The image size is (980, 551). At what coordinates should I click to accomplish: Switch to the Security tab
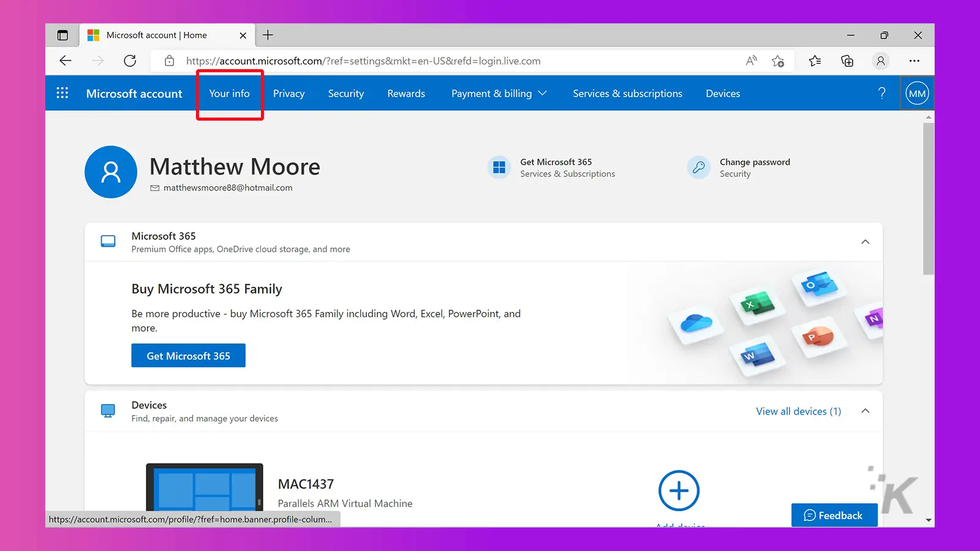[346, 94]
